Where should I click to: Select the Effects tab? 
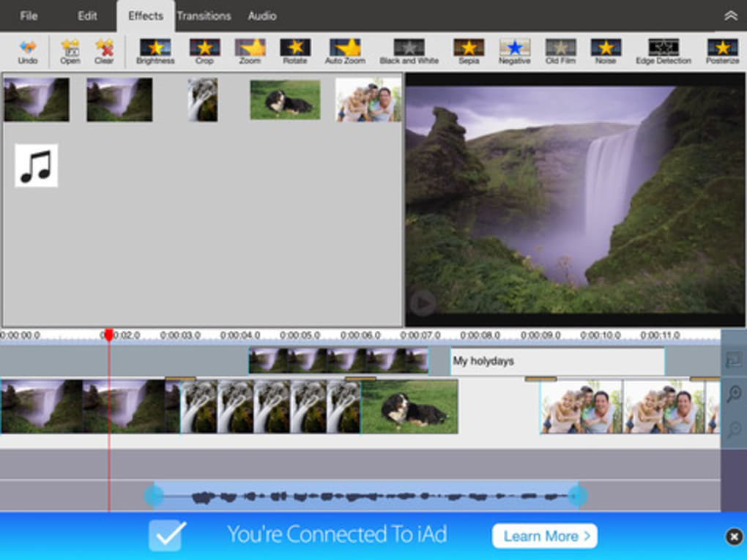(x=146, y=15)
